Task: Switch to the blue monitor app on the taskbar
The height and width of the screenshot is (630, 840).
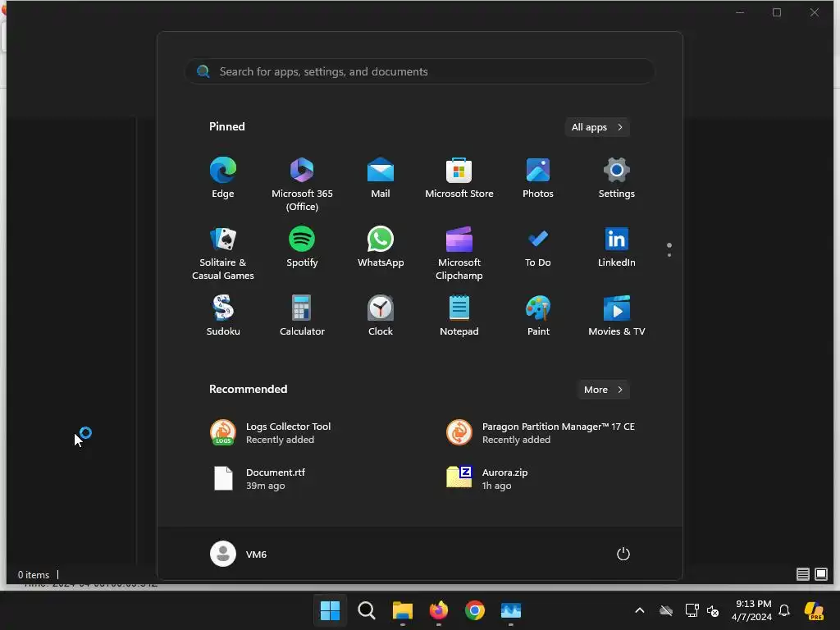Action: (x=511, y=610)
